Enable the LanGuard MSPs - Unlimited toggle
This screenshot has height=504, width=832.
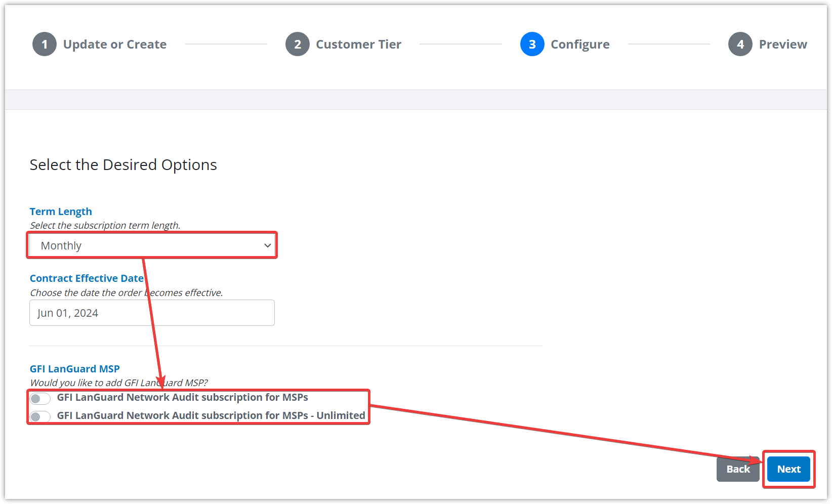click(40, 416)
